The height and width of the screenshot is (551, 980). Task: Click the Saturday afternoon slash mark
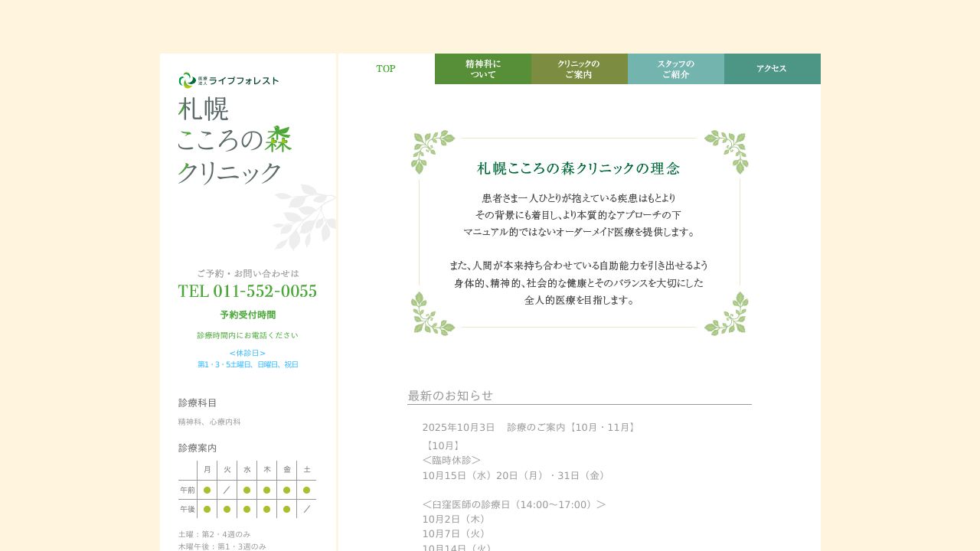tap(306, 509)
